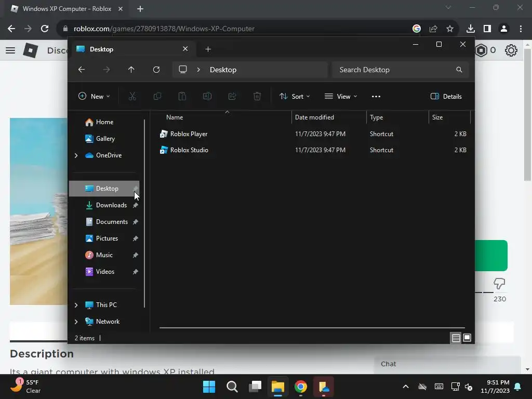Screen dimensions: 532x399
Task: Open taskbar Search
Action: (232, 387)
